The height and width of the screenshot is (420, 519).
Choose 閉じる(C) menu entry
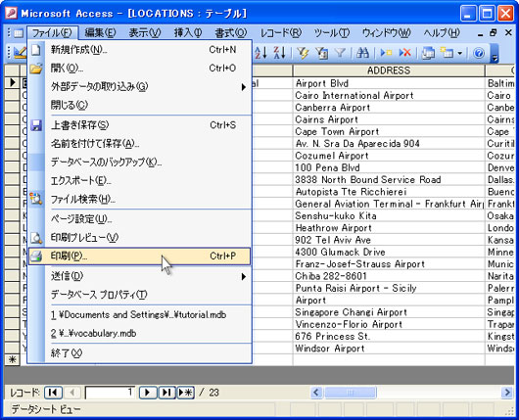(x=139, y=106)
